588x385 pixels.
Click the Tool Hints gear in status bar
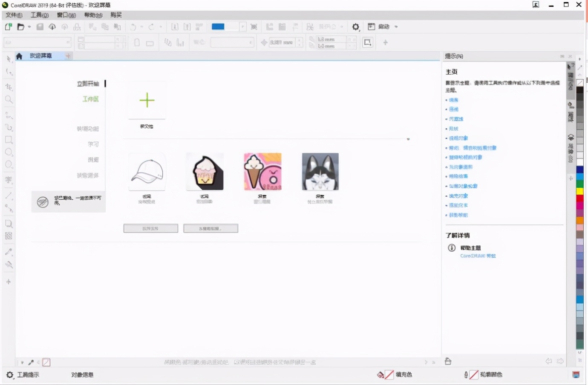click(x=10, y=375)
